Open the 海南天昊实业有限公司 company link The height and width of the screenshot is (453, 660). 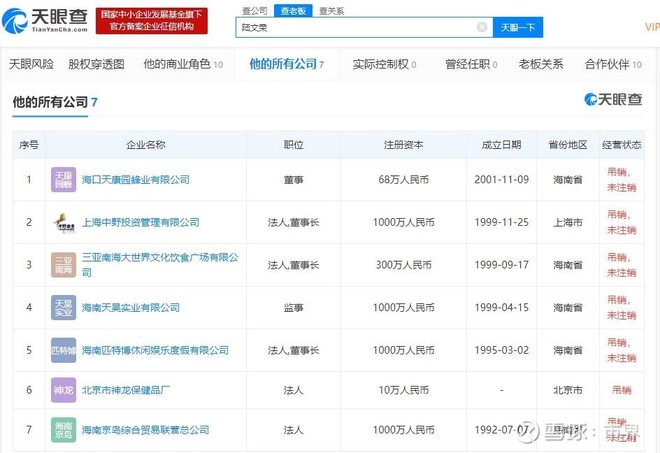coord(130,308)
